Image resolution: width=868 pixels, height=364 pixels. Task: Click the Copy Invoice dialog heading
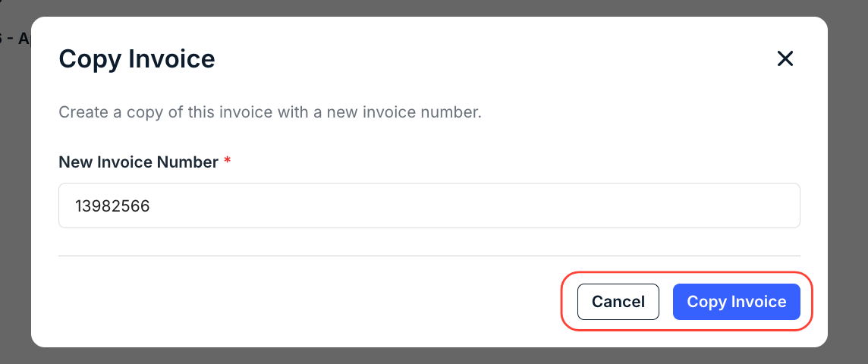tap(137, 58)
